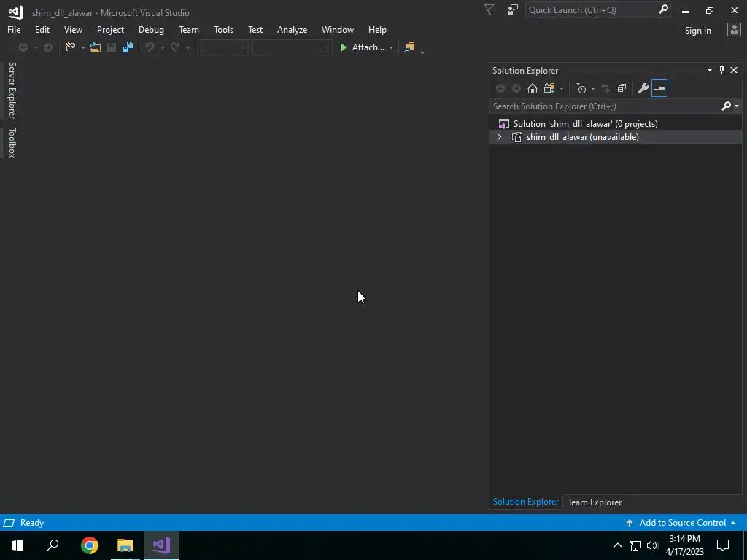Select the shim_dll_alawar (unavailable) row
Image resolution: width=747 pixels, height=560 pixels.
pyautogui.click(x=616, y=137)
